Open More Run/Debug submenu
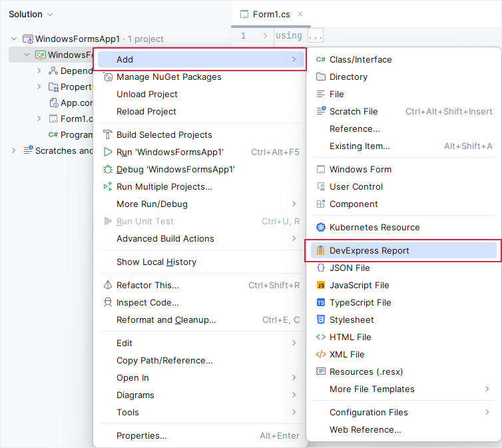 point(200,204)
